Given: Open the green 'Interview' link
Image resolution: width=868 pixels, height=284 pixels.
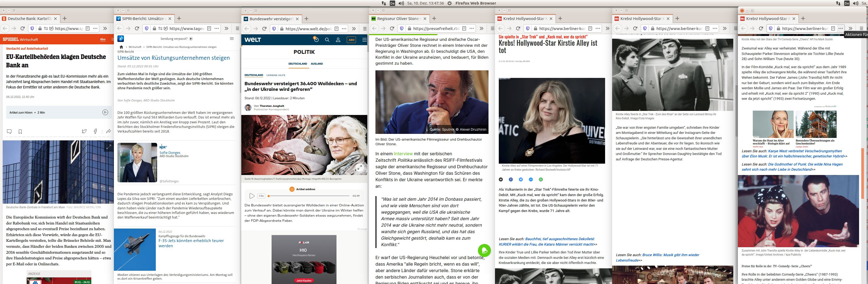Looking at the screenshot, I should click(403, 154).
